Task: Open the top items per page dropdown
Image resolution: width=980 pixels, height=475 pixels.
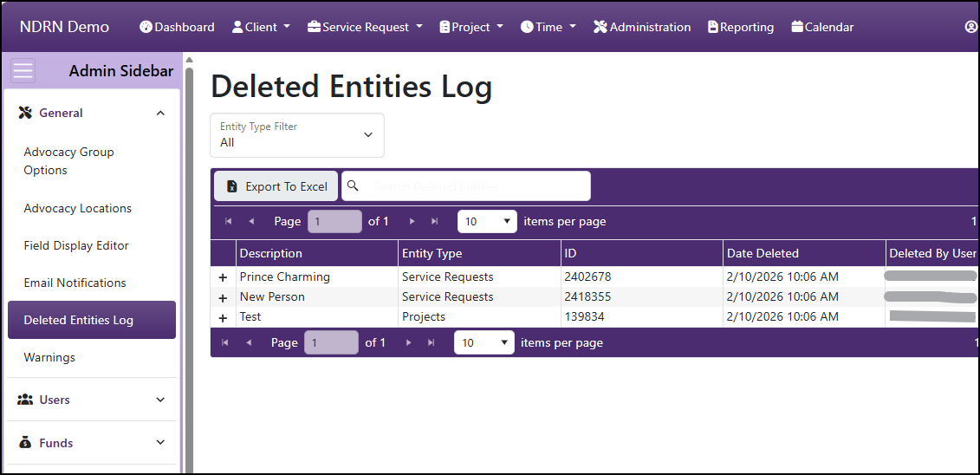Action: 488,221
